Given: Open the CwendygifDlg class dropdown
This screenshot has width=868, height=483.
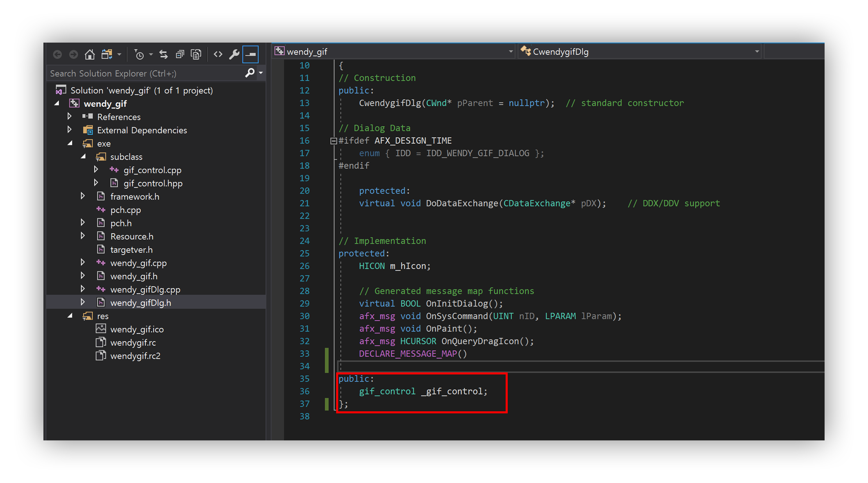Looking at the screenshot, I should 756,52.
